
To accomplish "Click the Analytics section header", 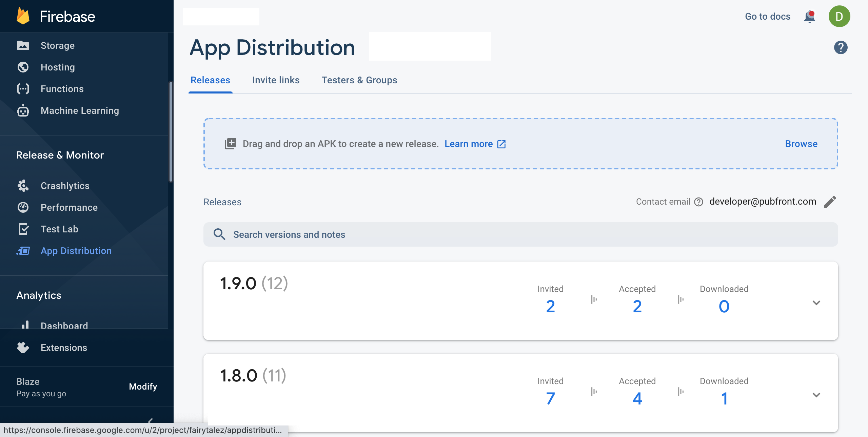I will (x=39, y=295).
